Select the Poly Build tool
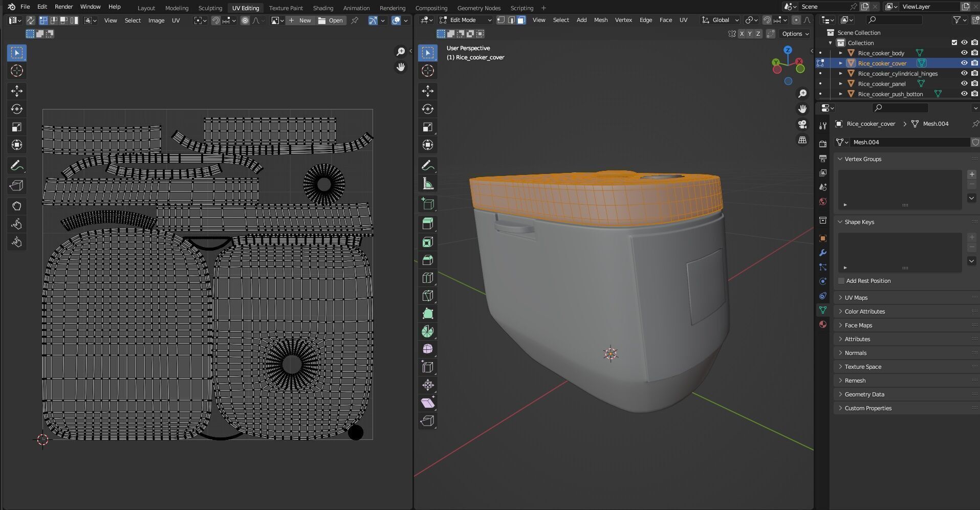This screenshot has width=980, height=510. click(x=428, y=314)
